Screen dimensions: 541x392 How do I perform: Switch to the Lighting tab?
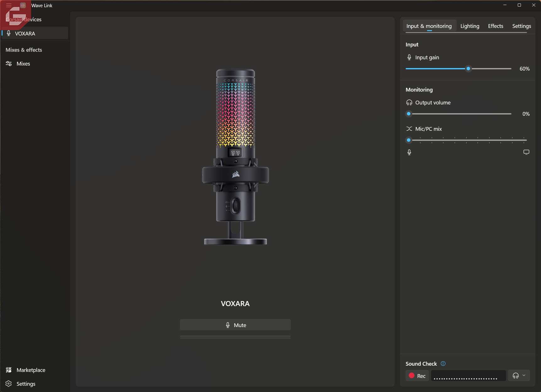point(470,26)
